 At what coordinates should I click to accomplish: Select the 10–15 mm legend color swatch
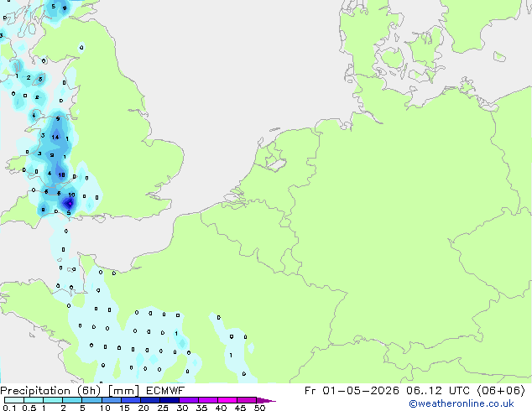point(112,400)
